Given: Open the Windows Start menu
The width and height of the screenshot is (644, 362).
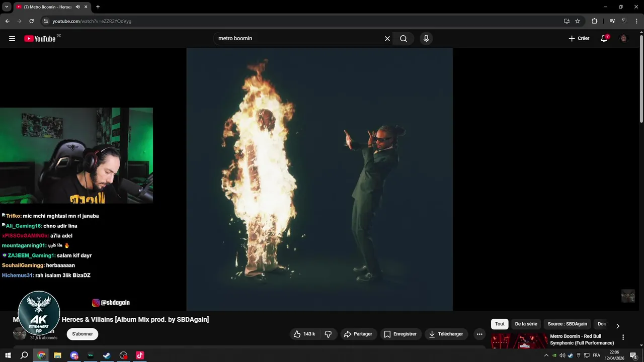Looking at the screenshot, I should [8, 355].
